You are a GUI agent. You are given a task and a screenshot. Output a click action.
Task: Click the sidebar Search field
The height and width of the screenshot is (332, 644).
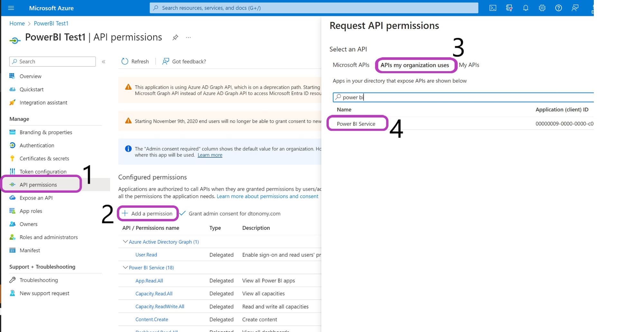pos(52,61)
